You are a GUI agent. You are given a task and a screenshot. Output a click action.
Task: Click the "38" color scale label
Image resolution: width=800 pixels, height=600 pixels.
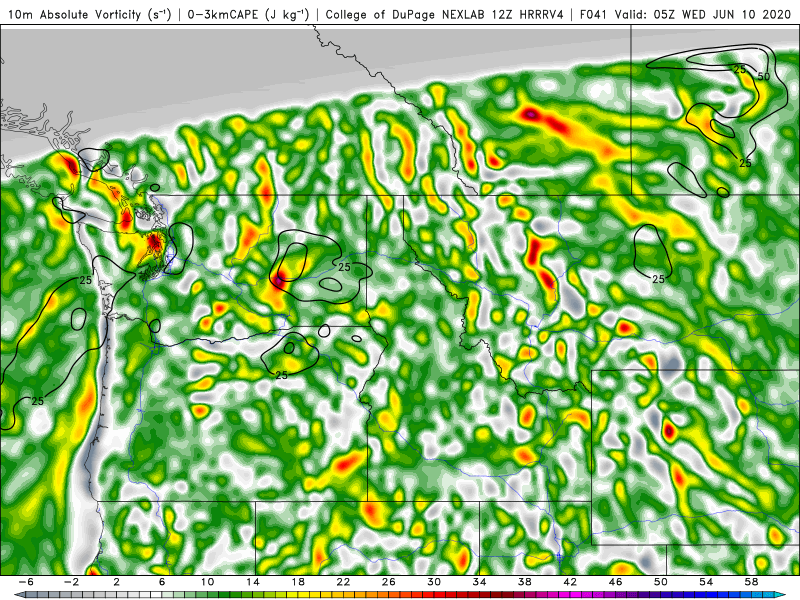pos(525,582)
